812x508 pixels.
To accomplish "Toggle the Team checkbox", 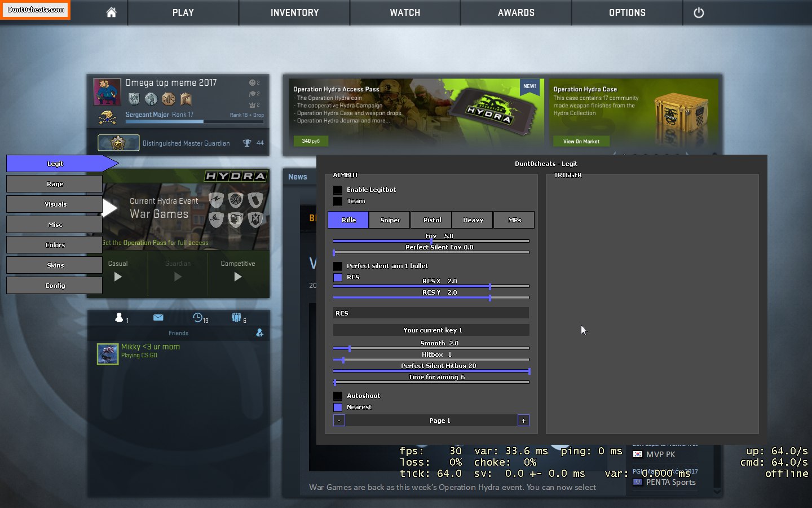I will click(x=338, y=201).
